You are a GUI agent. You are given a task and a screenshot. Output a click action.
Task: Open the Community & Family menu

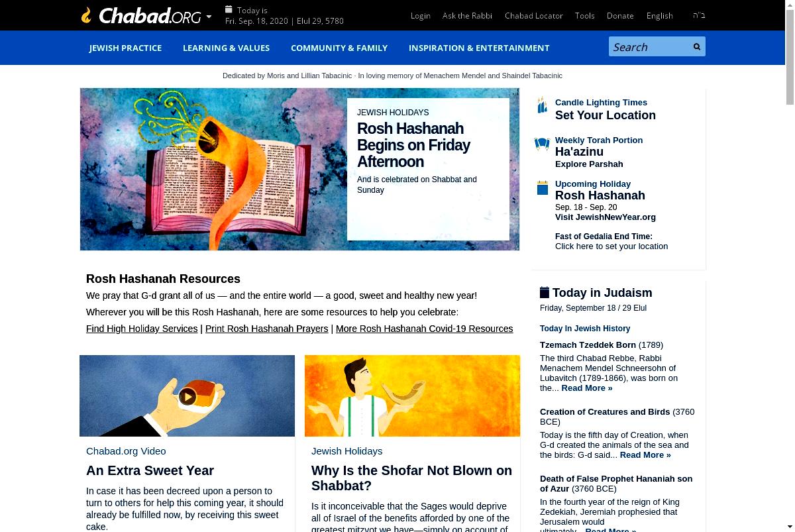[x=339, y=48]
